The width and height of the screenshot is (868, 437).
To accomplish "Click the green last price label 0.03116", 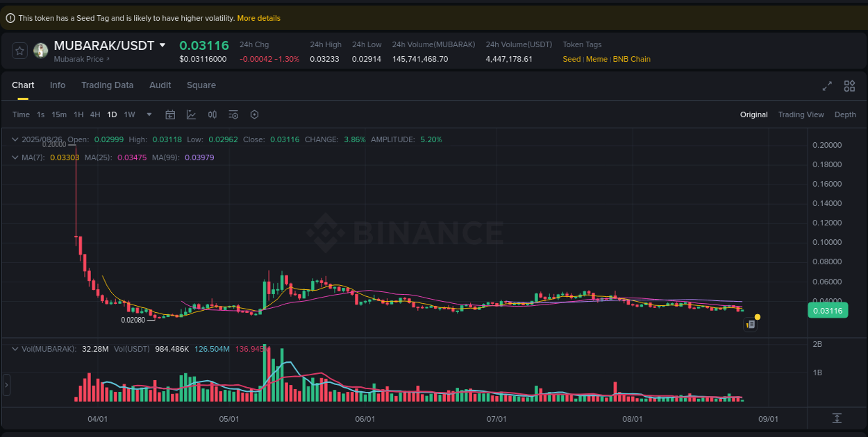I will click(x=828, y=310).
